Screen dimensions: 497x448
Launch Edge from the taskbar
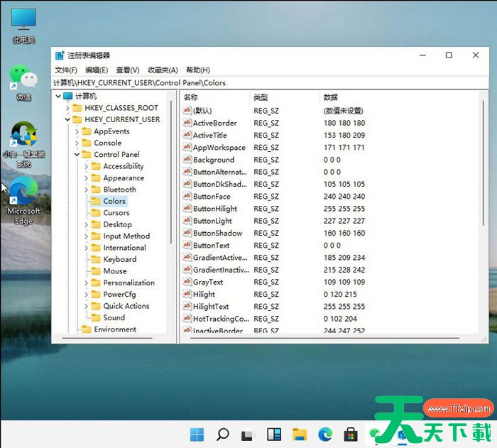tap(325, 434)
